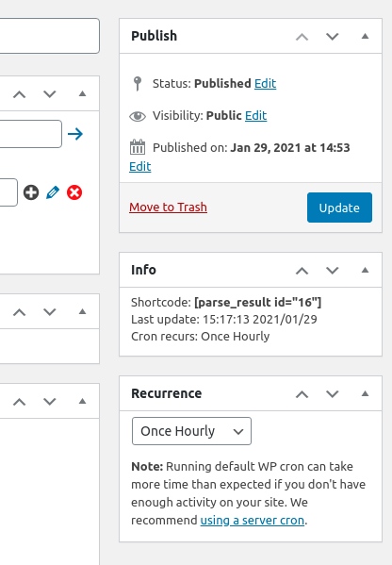392x565 pixels.
Task: Select the shortcode [parse_result id="16"] text
Action: click(x=258, y=303)
